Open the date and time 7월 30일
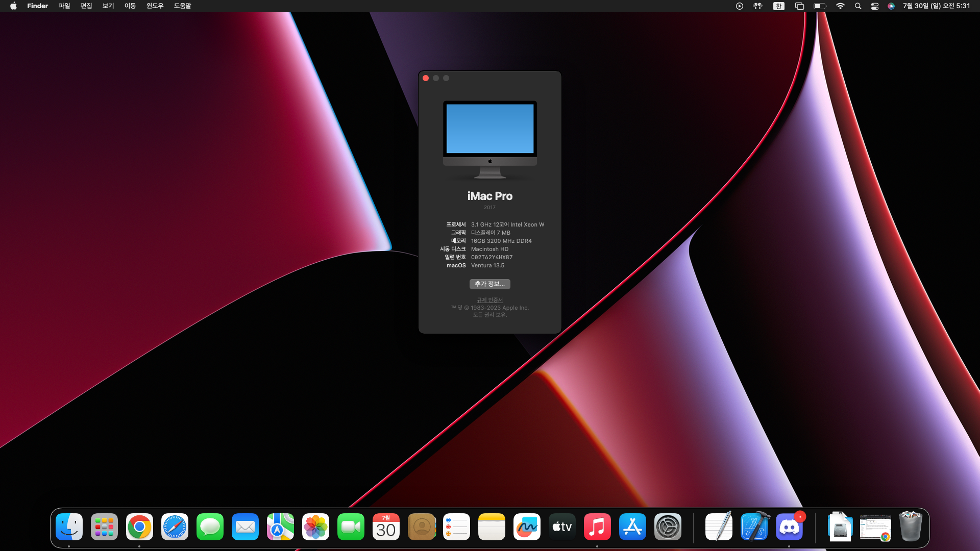Image resolution: width=980 pixels, height=551 pixels. pyautogui.click(x=936, y=6)
